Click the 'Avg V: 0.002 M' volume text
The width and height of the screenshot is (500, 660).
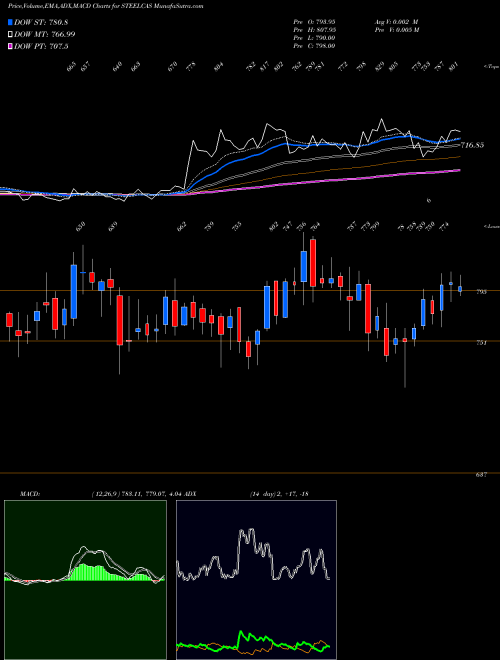click(396, 22)
